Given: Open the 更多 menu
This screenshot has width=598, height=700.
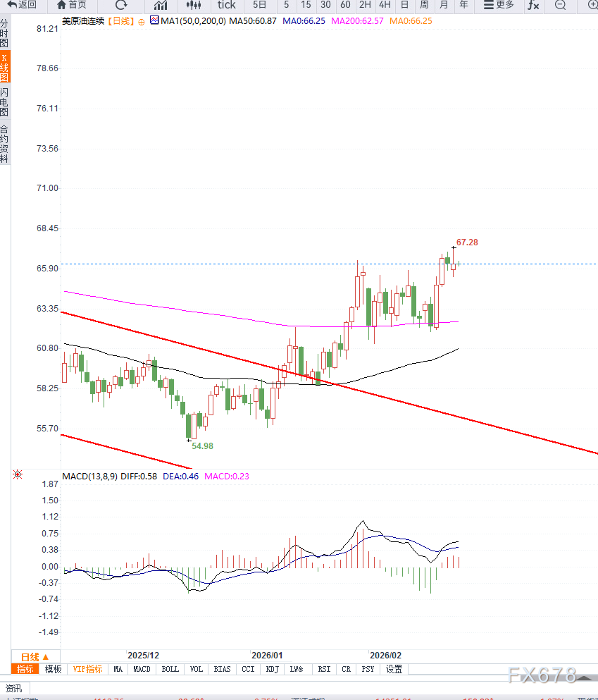Looking at the screenshot, I should (499, 6).
